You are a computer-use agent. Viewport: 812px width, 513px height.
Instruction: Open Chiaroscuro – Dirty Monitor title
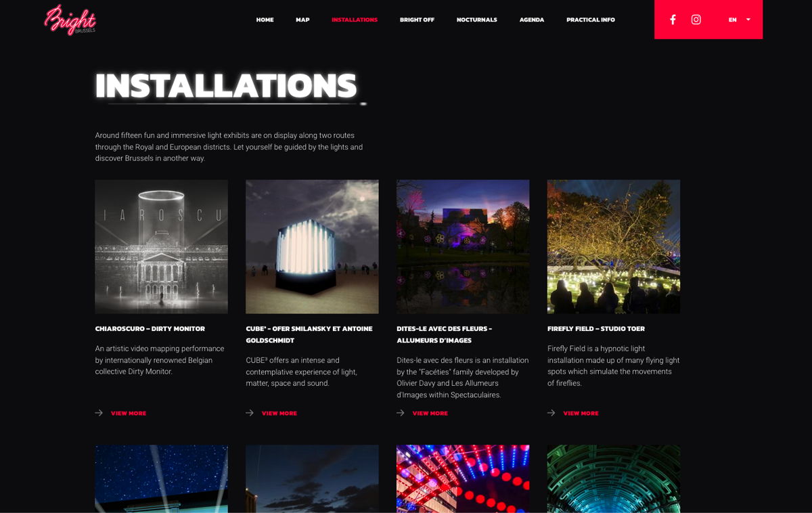coord(150,329)
